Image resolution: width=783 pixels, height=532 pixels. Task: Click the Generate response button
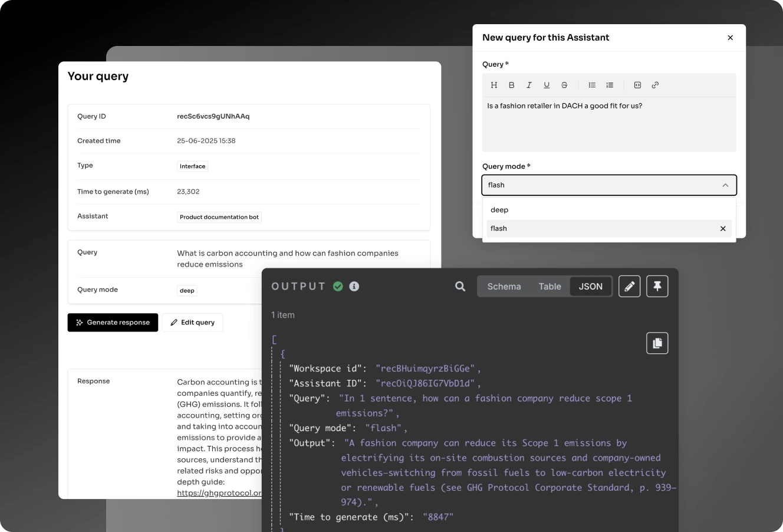[x=113, y=322]
